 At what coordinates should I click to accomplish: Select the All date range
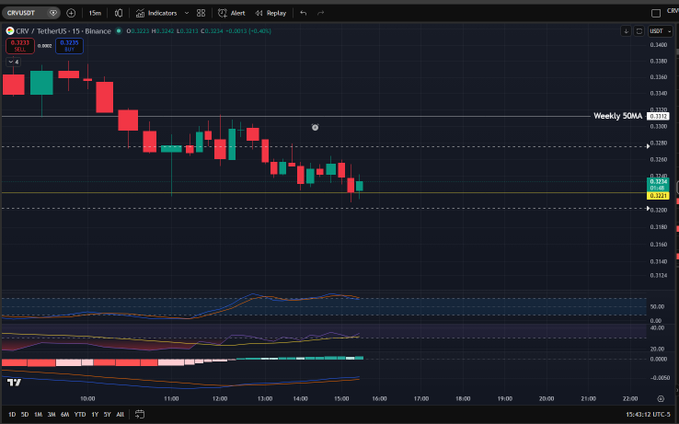120,414
